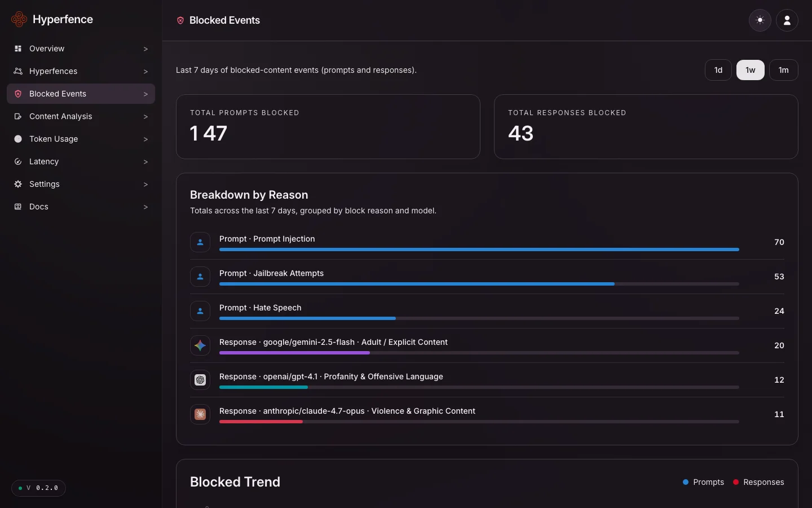The width and height of the screenshot is (812, 508).
Task: Click the shield icon beside the page title
Action: click(180, 20)
